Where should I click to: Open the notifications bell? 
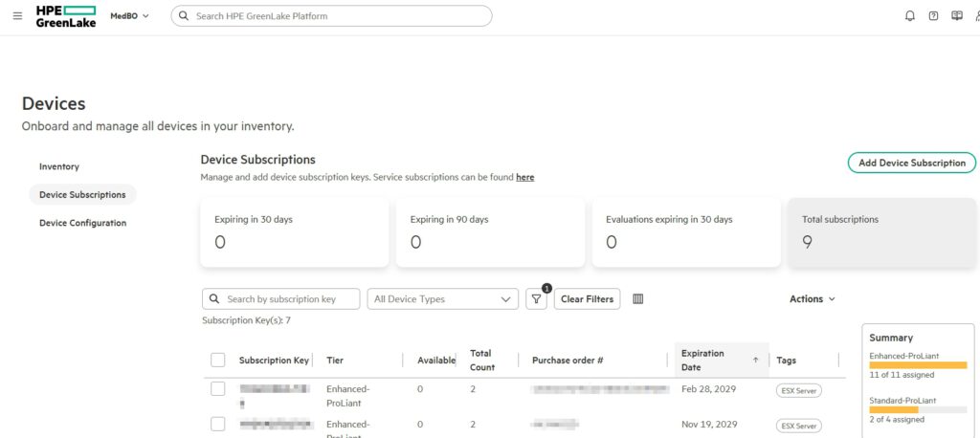point(909,16)
